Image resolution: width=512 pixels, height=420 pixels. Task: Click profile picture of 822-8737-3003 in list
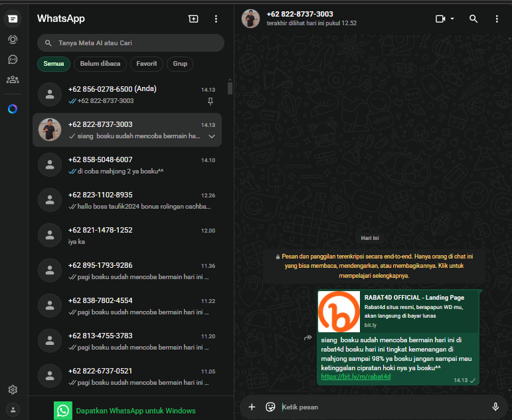(x=50, y=130)
